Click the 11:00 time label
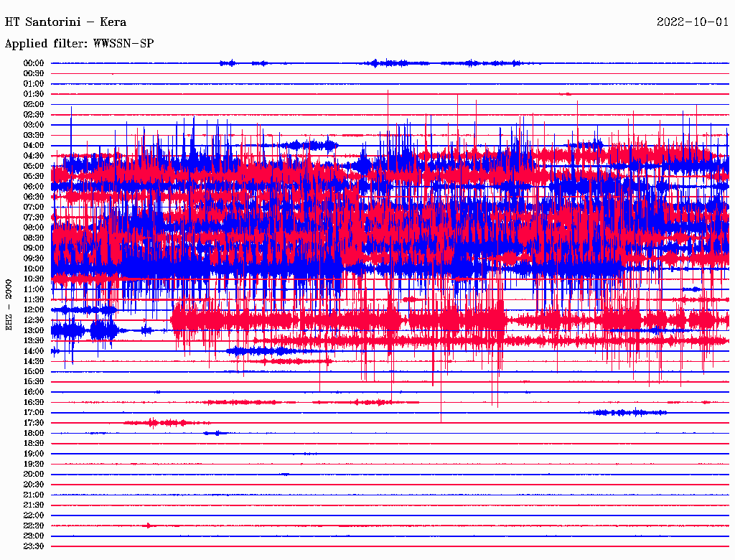 coord(34,289)
